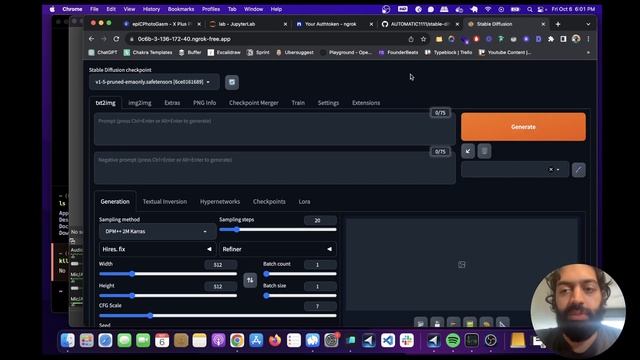Screen dimensions: 640x360
Task: Open Spotlight search in menu bar
Action: pos(529,9)
